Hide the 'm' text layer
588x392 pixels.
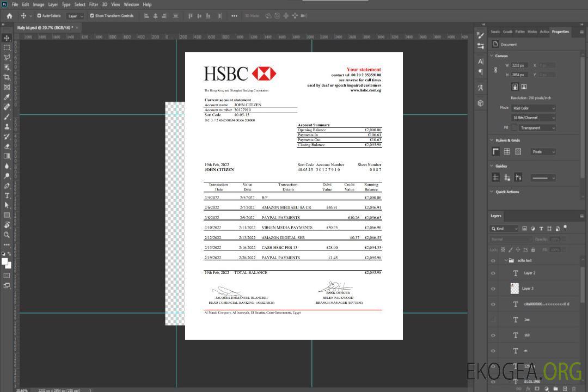(x=493, y=351)
